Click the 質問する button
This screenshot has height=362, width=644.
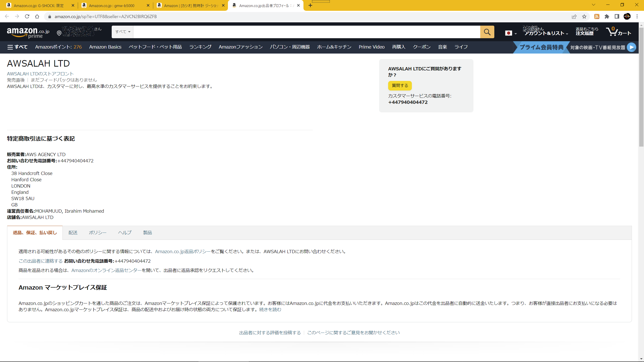tap(400, 86)
